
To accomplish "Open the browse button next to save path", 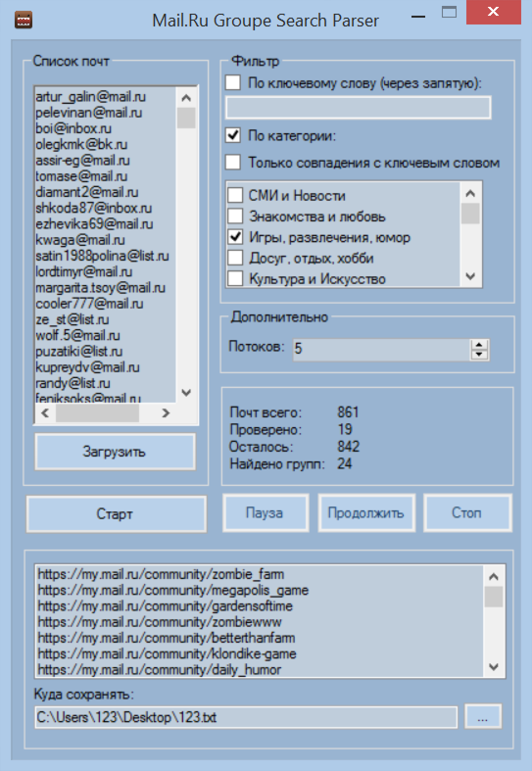I will pos(482,716).
